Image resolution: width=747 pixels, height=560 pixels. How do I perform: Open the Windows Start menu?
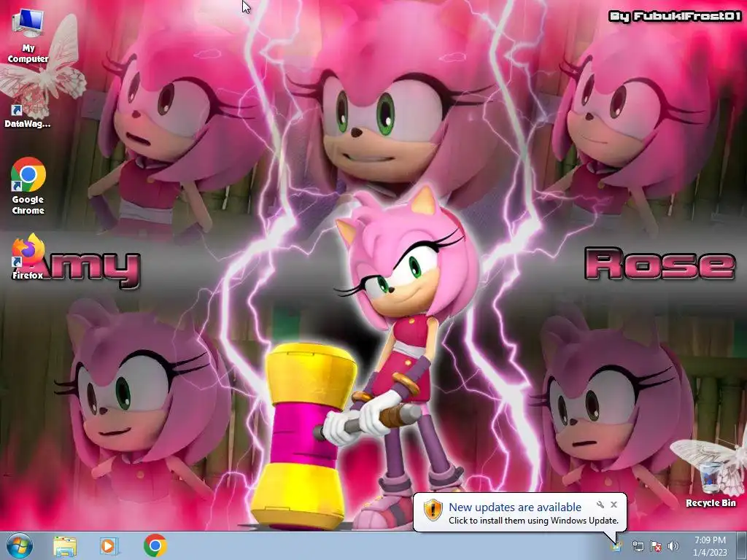tap(20, 545)
